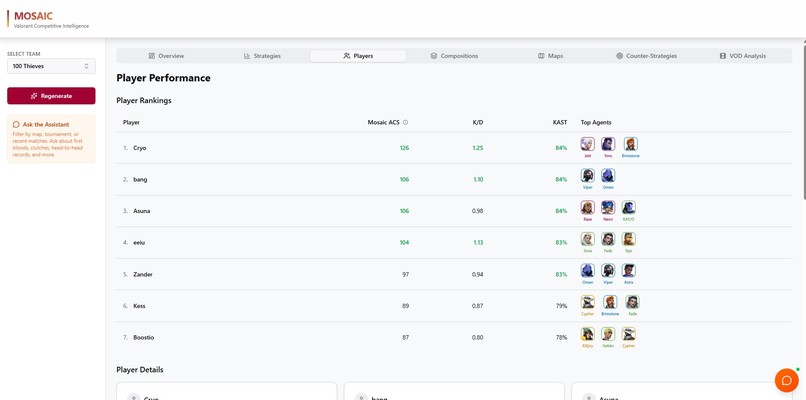Click eeiu's Fade agent icon
This screenshot has width=806, height=400.
click(x=608, y=239)
